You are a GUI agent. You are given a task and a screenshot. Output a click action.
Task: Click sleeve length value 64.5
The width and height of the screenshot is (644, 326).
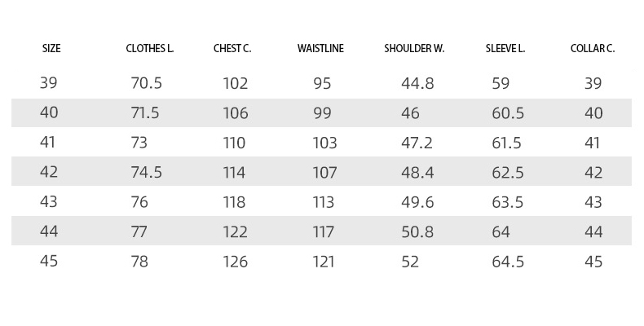(x=508, y=262)
